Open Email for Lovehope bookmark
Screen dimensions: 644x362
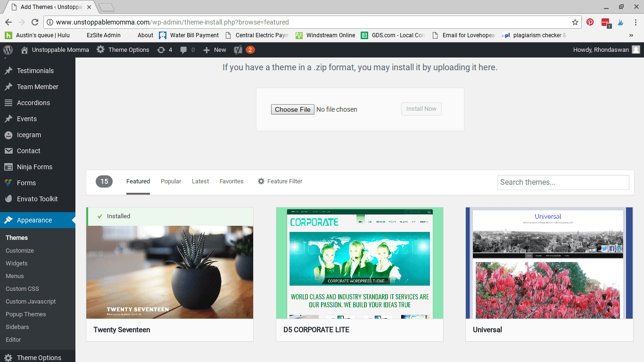[x=463, y=35]
